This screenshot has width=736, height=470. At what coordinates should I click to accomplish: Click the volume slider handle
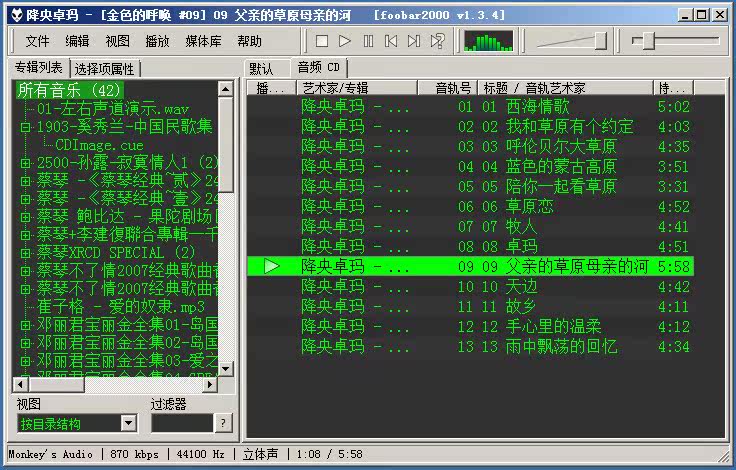[x=601, y=41]
